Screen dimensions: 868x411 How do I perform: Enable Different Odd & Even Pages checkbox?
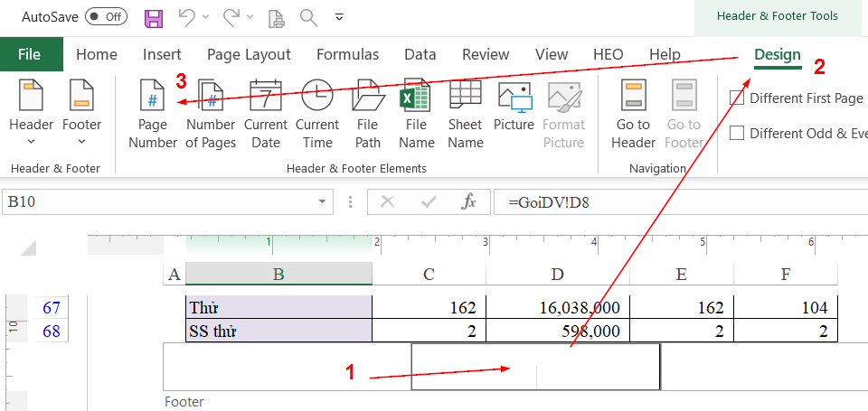(x=738, y=134)
